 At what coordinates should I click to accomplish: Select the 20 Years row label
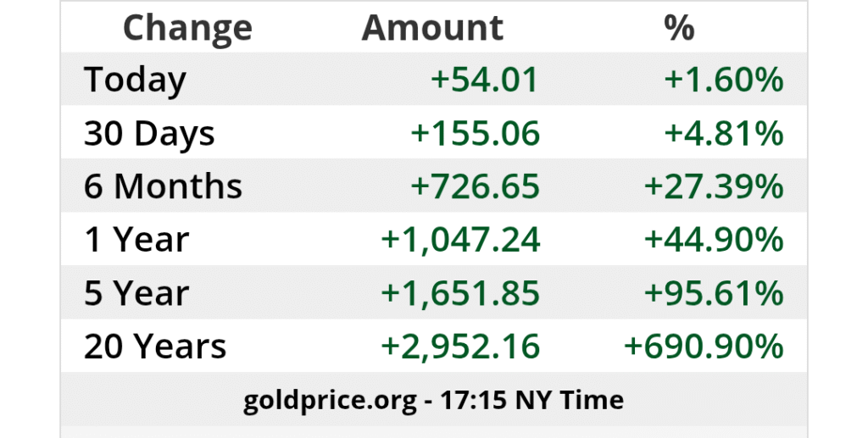tap(155, 347)
